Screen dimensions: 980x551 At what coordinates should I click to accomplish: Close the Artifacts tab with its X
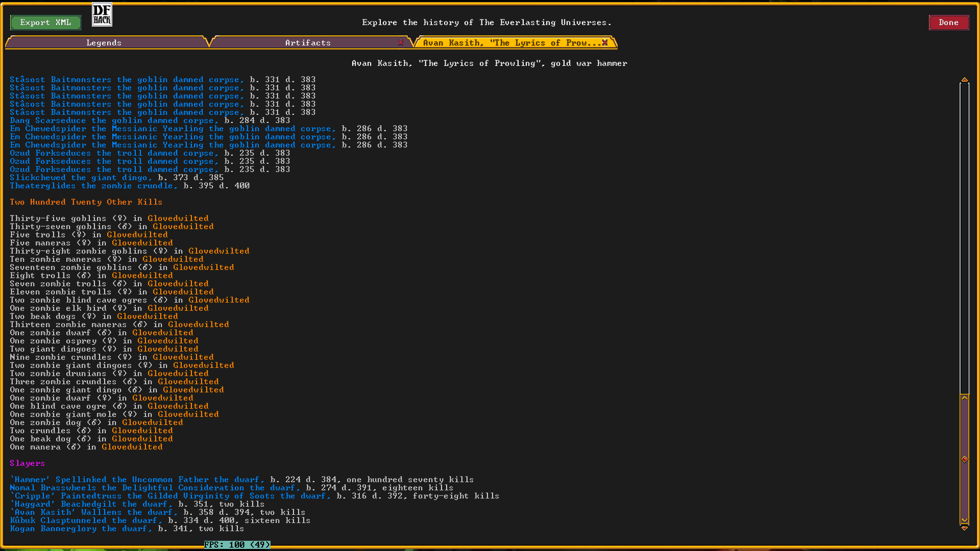[x=401, y=43]
